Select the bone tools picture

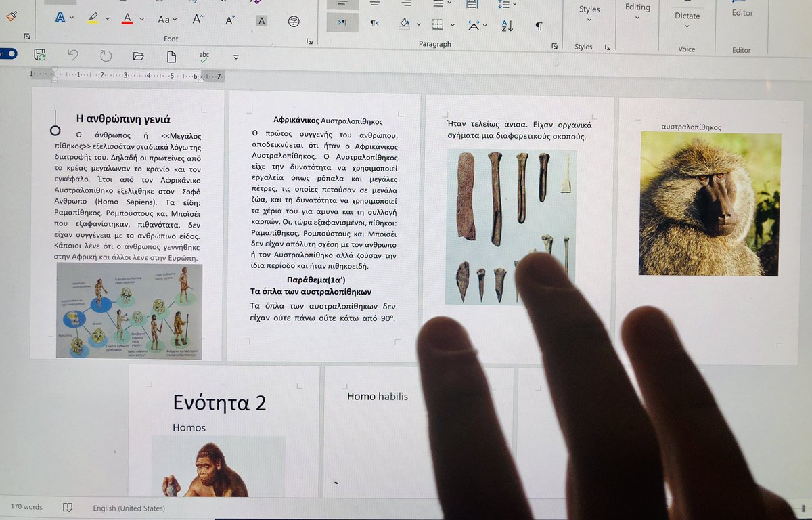point(511,227)
